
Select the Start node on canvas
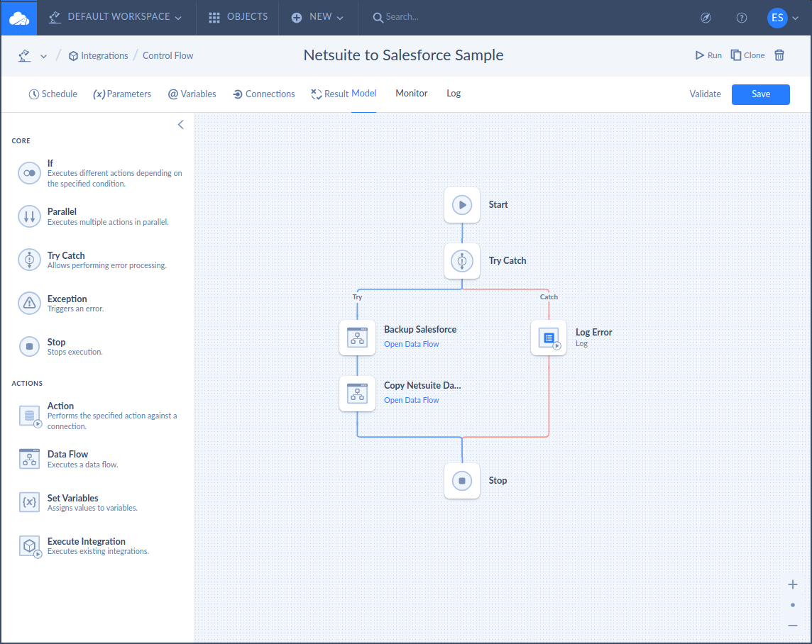[x=462, y=205]
